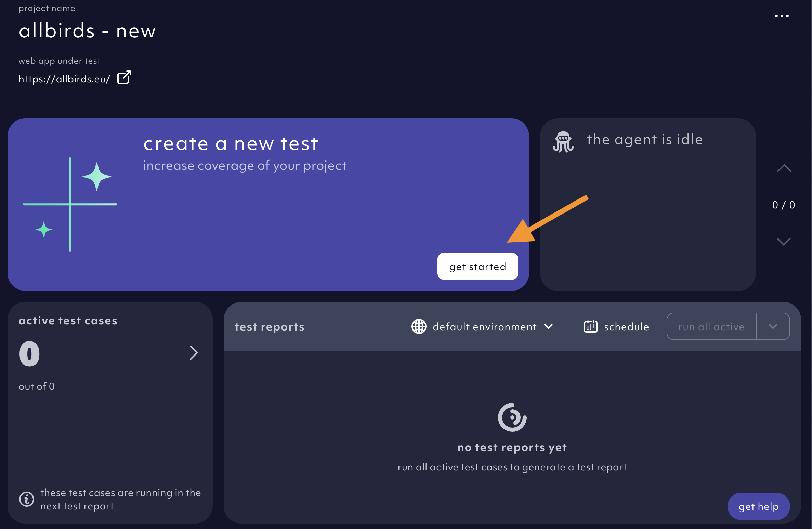Click the 'web app under test' label
The image size is (812, 529).
point(60,61)
